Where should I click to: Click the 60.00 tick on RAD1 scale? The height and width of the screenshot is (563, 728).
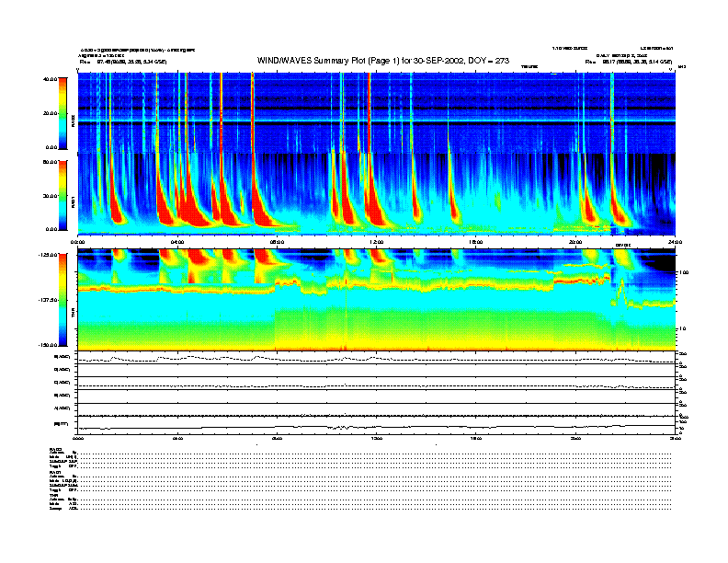pyautogui.click(x=50, y=162)
